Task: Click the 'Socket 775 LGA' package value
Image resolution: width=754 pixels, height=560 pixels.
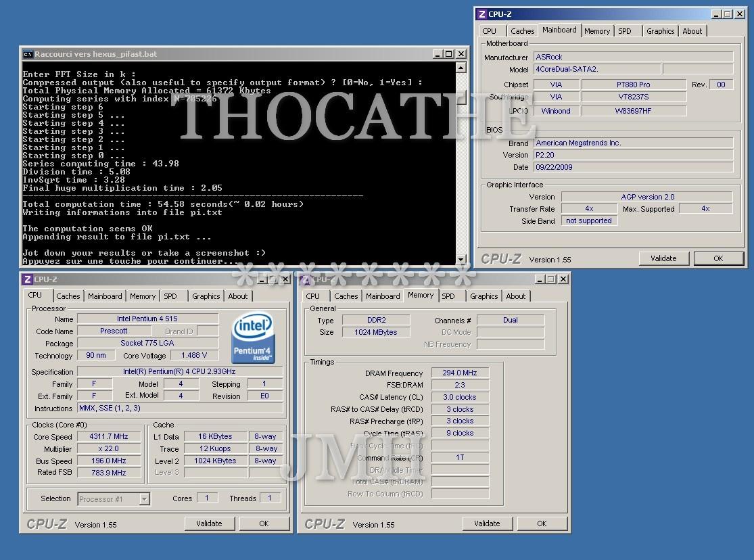Action: pos(147,343)
